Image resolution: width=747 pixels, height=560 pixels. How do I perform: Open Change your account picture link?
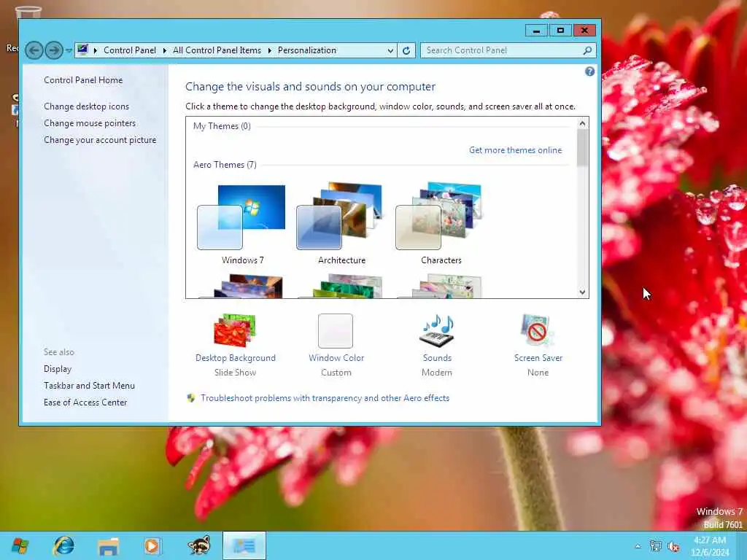[x=100, y=139]
